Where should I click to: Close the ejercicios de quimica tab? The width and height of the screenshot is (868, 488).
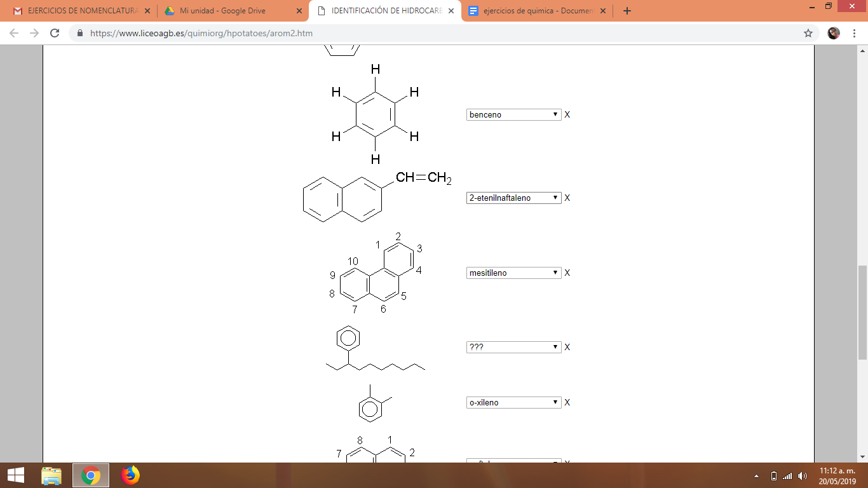point(603,11)
